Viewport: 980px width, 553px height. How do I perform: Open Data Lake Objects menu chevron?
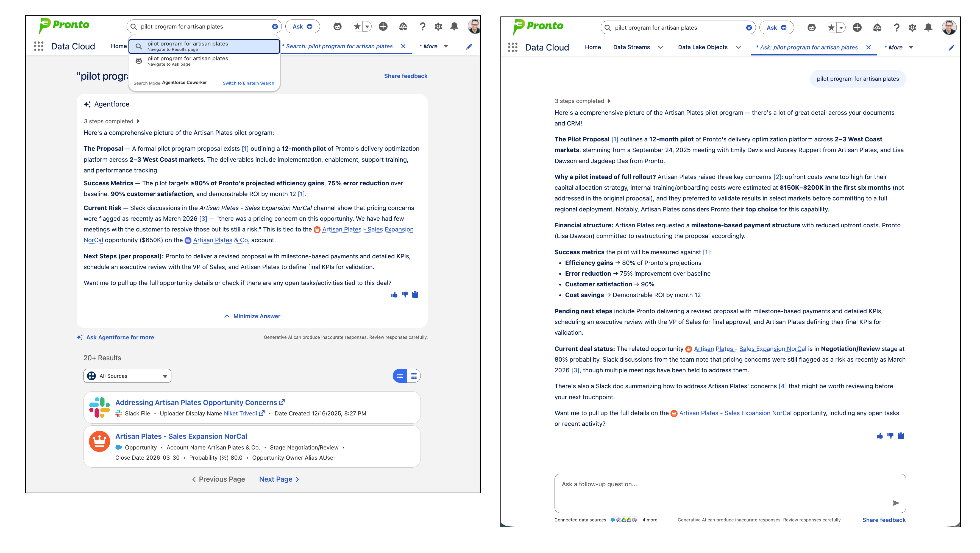point(738,48)
